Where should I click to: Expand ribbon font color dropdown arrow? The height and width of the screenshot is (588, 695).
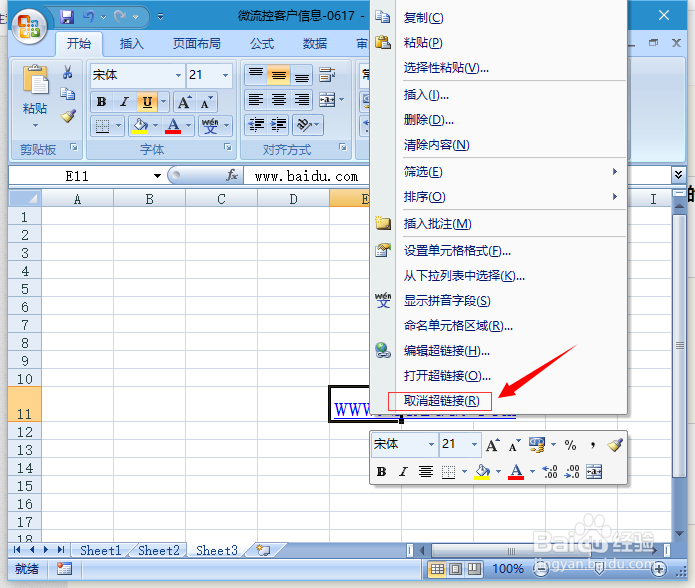click(x=188, y=126)
